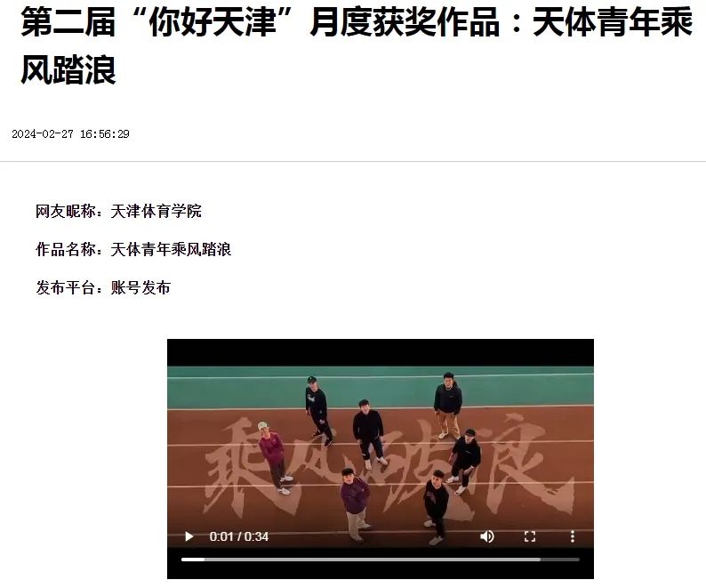The width and height of the screenshot is (706, 588).
Task: Play the video
Action: pyautogui.click(x=189, y=536)
